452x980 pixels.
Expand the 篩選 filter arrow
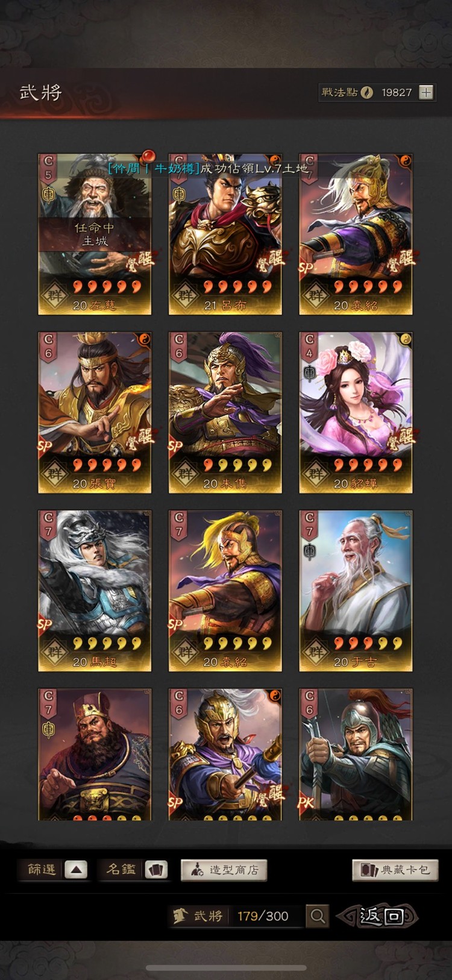[x=76, y=870]
